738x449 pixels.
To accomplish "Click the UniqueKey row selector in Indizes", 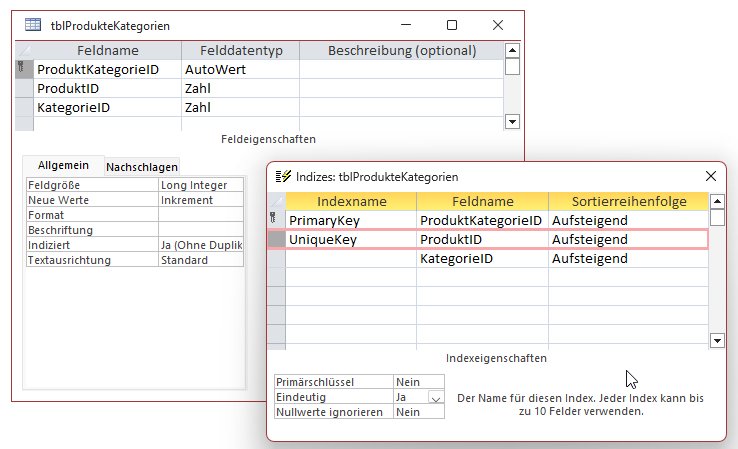I will pyautogui.click(x=276, y=240).
